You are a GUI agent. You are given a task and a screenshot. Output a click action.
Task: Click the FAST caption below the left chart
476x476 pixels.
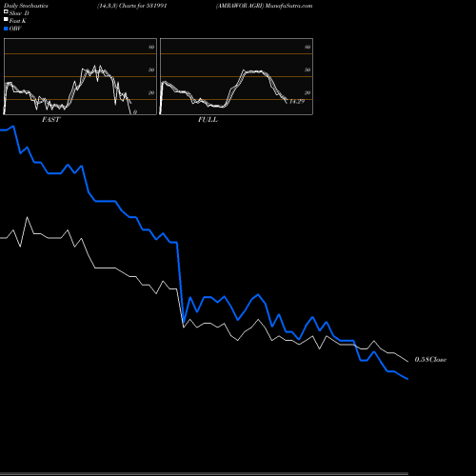[x=50, y=120]
